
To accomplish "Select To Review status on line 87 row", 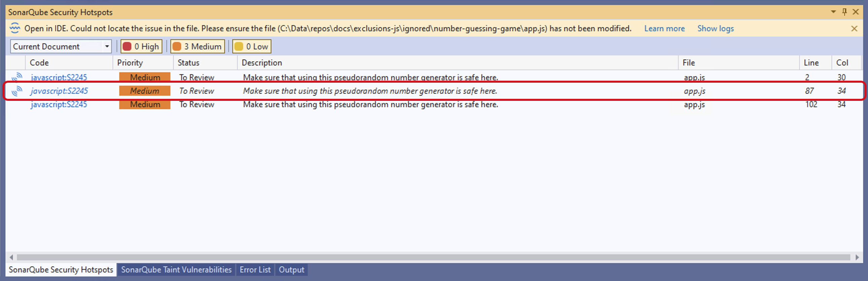I will point(197,91).
